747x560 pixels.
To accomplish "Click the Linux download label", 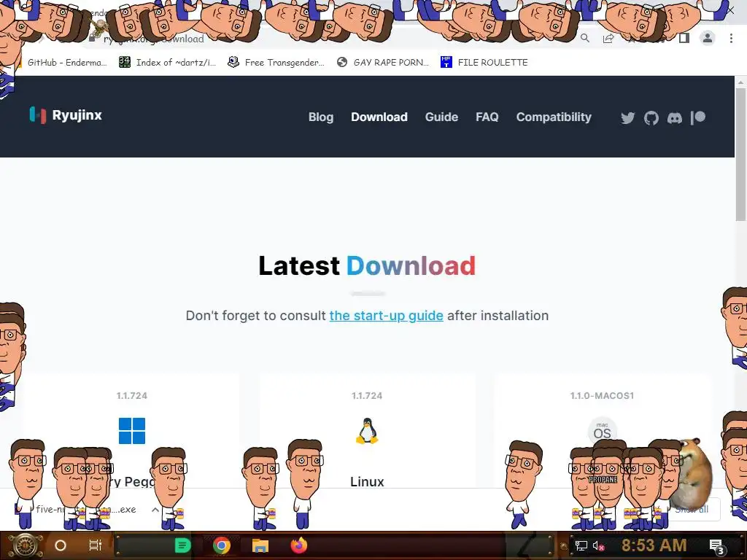I will pos(367,481).
